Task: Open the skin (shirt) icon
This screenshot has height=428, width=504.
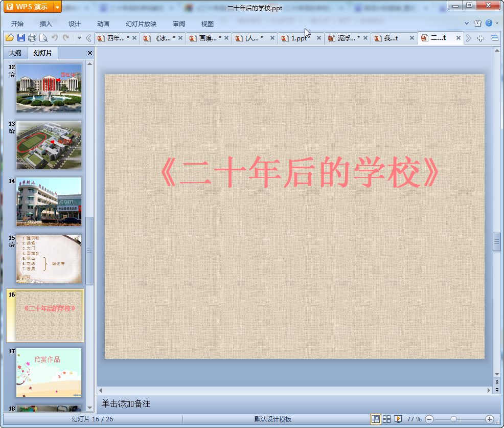Action: pyautogui.click(x=477, y=23)
